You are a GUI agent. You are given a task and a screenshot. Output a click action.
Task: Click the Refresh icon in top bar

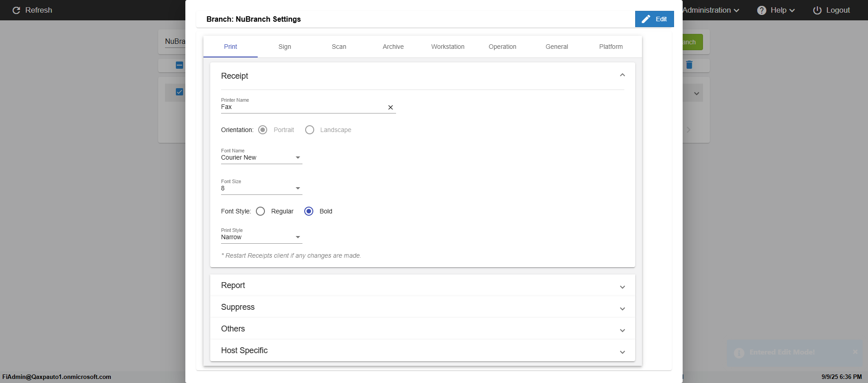click(16, 10)
